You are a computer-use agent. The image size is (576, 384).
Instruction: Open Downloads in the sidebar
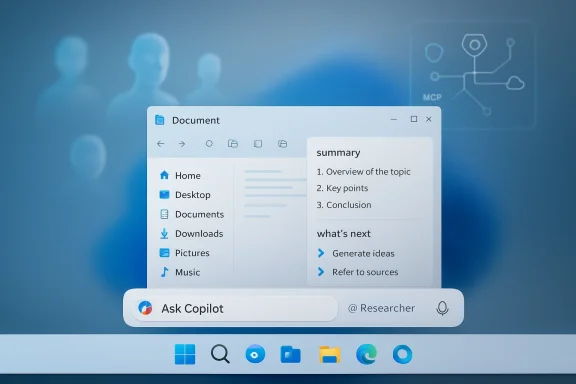(191, 234)
